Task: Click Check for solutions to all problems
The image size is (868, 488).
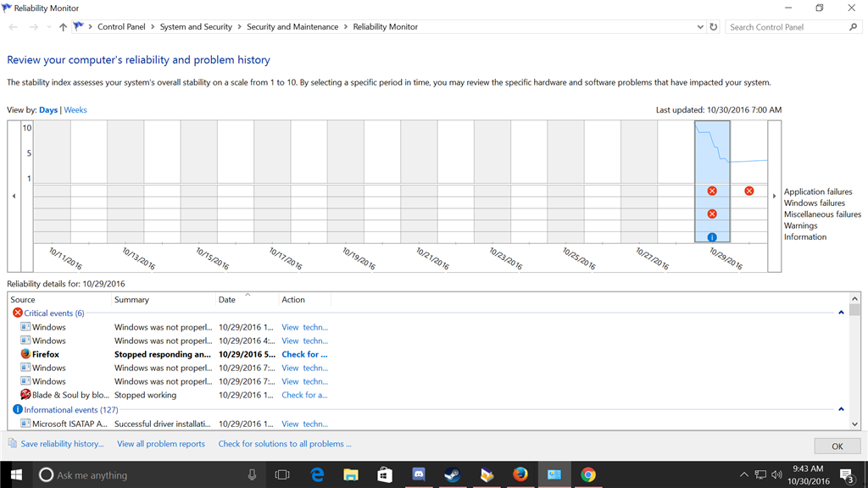Action: click(285, 444)
